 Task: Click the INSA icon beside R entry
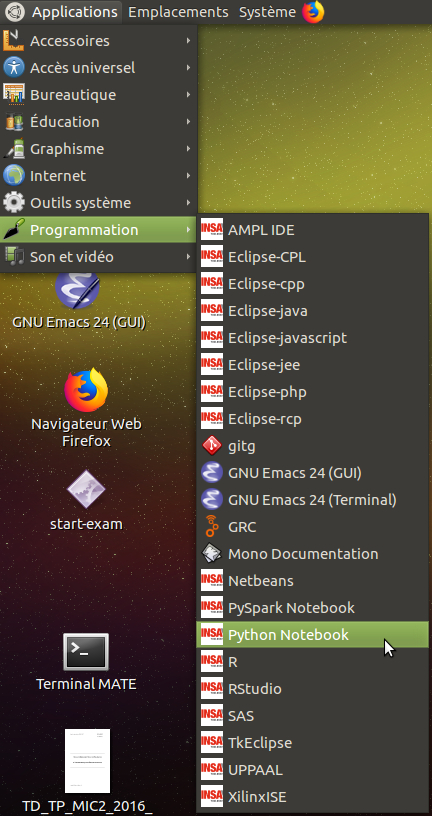point(212,662)
